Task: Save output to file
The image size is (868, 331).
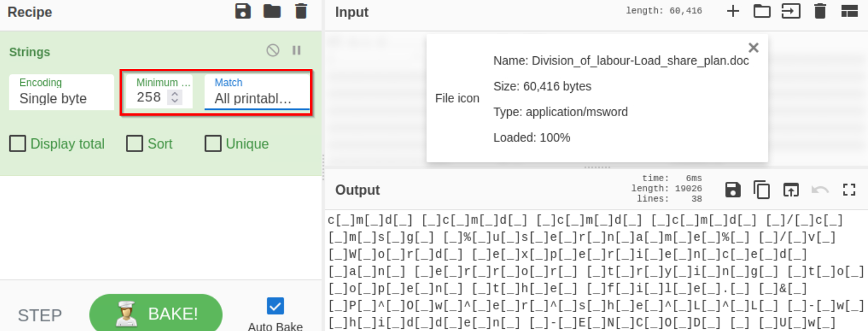Action: coord(733,190)
